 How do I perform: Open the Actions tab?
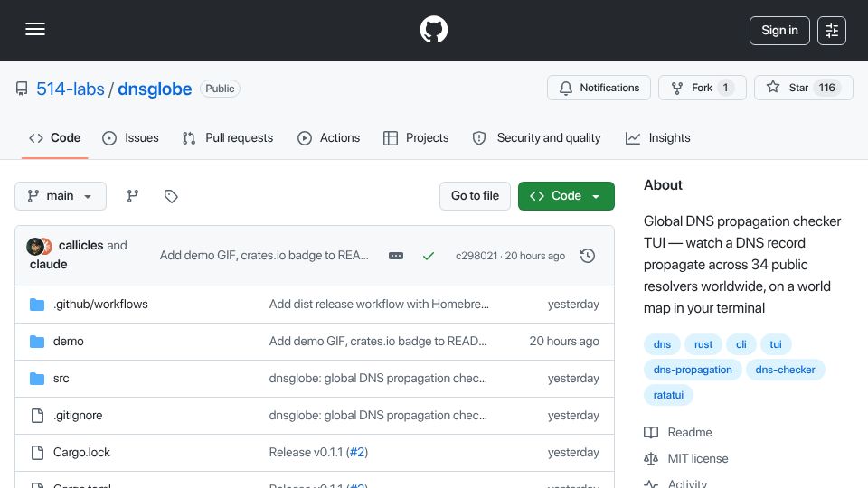click(329, 137)
